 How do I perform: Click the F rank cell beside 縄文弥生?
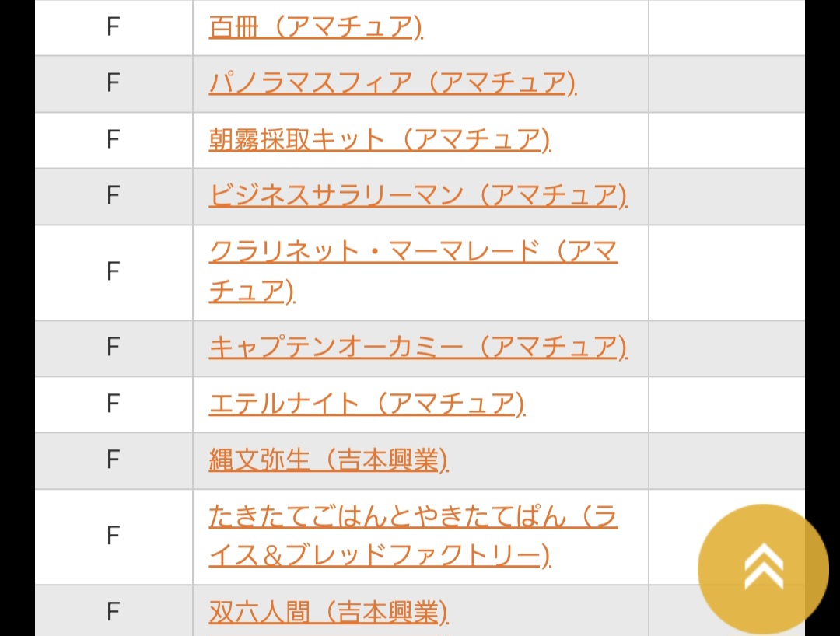pyautogui.click(x=114, y=460)
